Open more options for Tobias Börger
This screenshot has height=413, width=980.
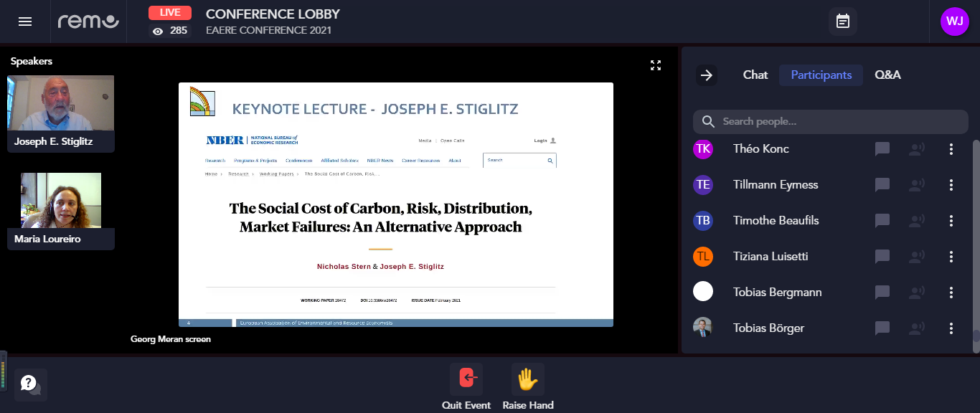click(951, 328)
